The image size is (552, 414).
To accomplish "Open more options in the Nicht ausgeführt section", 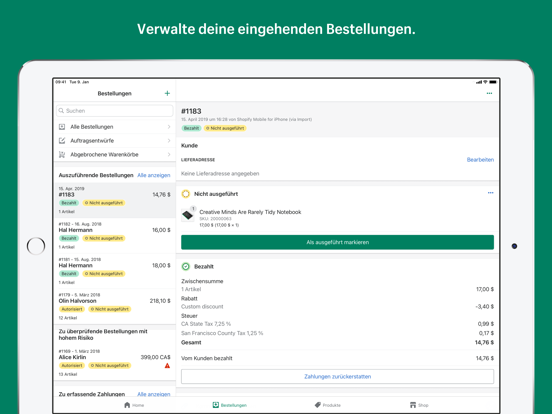I will (x=490, y=193).
